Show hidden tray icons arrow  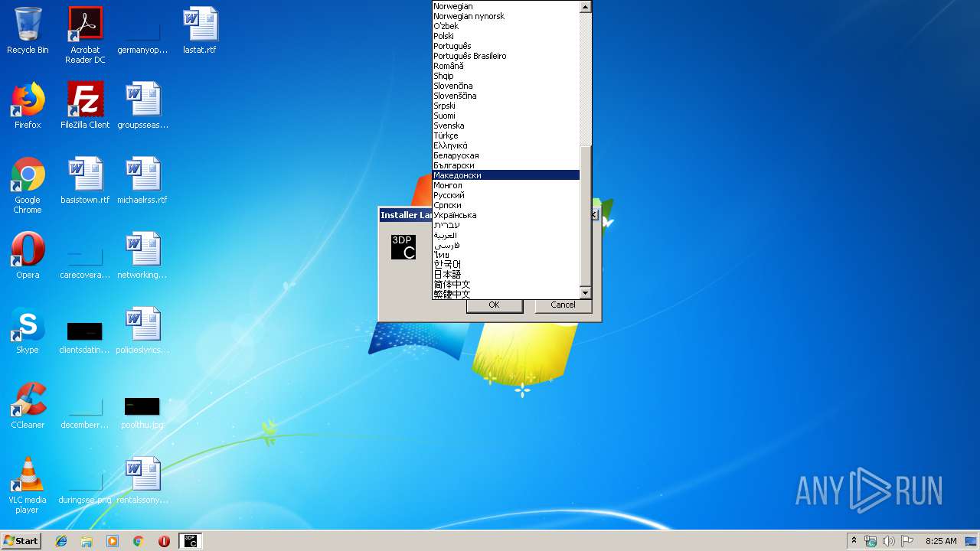[x=854, y=541]
